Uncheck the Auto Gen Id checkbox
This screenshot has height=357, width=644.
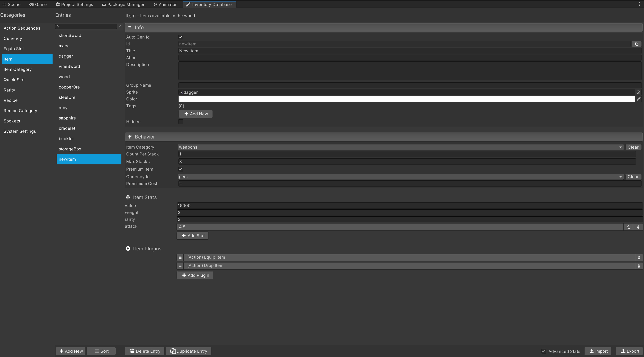click(x=180, y=37)
